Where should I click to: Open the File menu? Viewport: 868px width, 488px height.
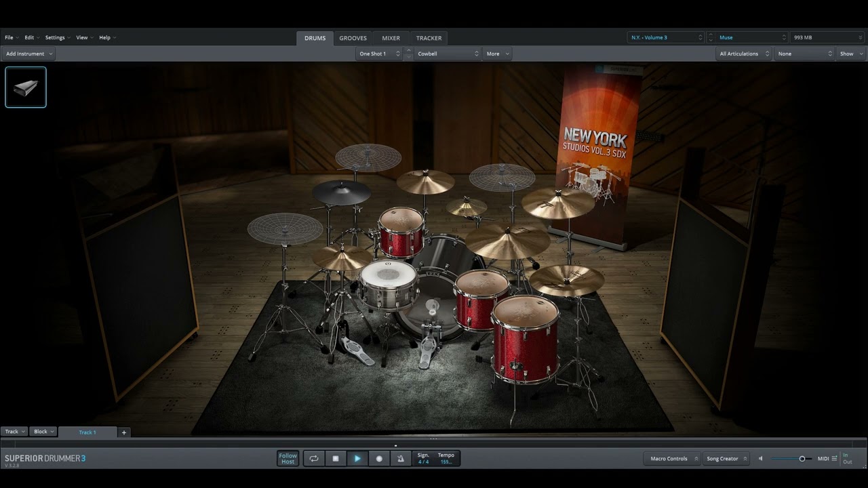click(x=11, y=37)
